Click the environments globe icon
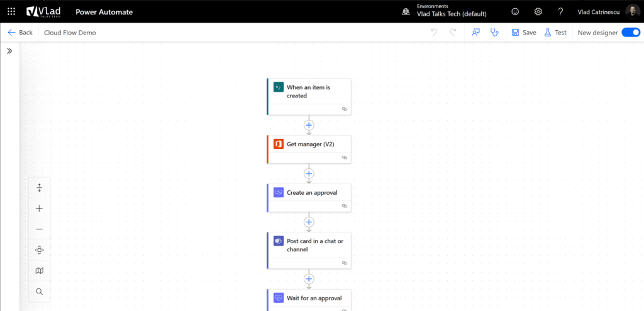Viewport: 644px width, 311px height. 406,12
